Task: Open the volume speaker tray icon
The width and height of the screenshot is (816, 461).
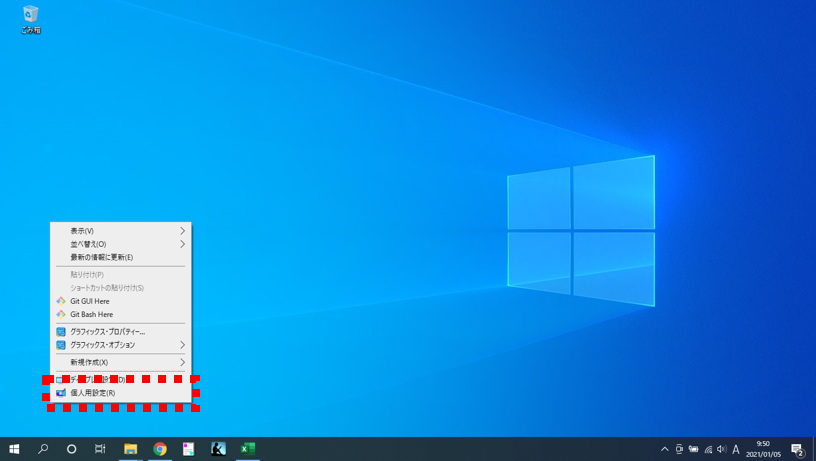Action: (x=721, y=449)
